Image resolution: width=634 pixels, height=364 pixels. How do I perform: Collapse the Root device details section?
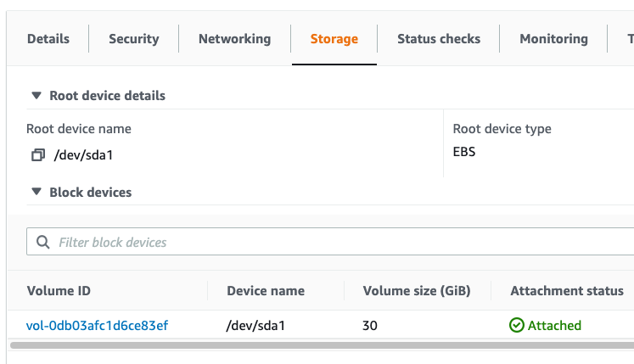coord(36,96)
